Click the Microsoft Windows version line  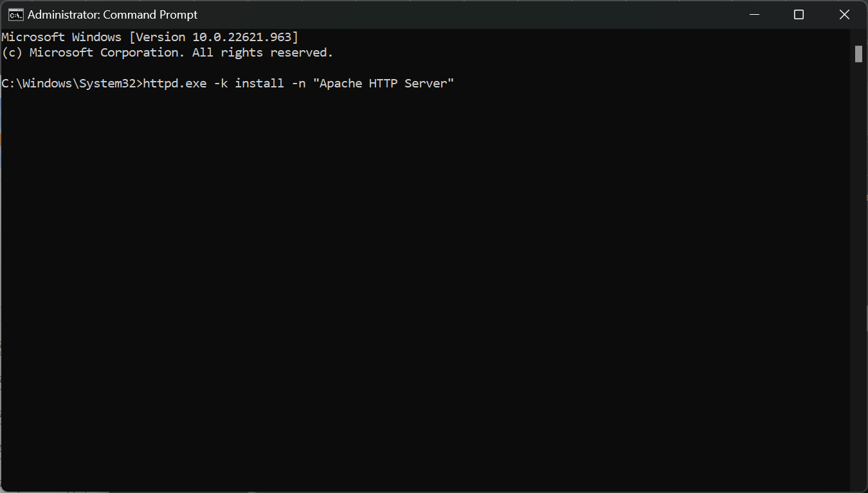point(148,37)
